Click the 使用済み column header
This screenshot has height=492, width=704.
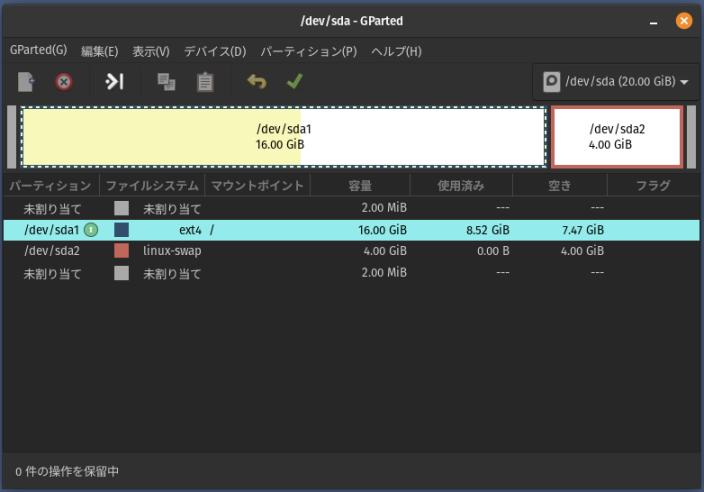[461, 185]
